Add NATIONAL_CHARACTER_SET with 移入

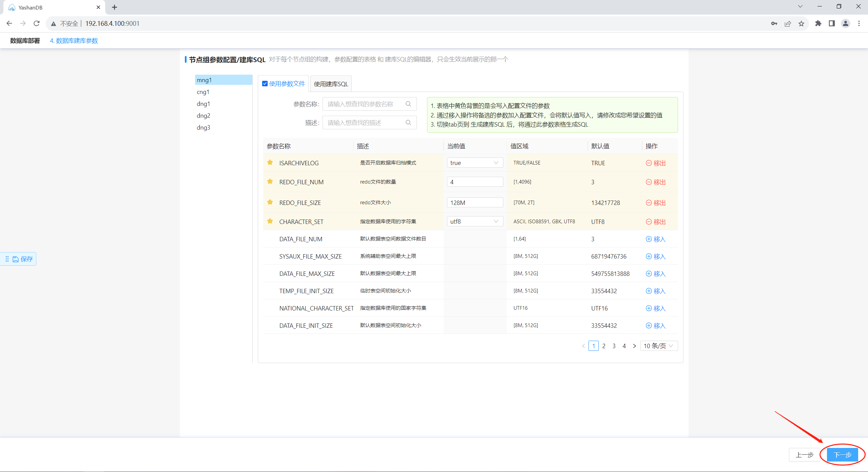(656, 308)
